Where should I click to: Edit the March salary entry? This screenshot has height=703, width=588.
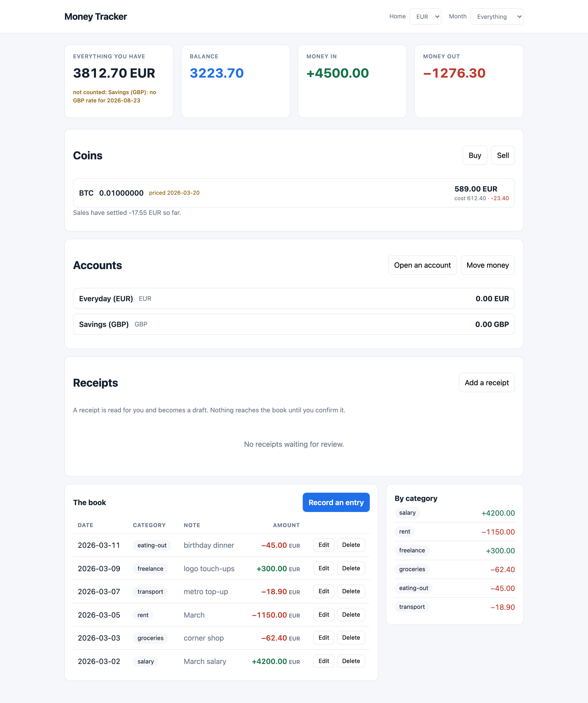point(323,661)
